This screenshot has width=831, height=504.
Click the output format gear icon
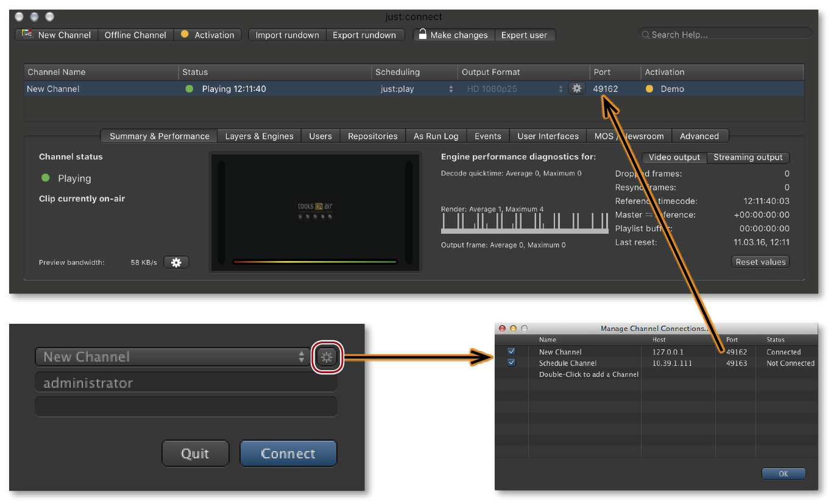(576, 89)
